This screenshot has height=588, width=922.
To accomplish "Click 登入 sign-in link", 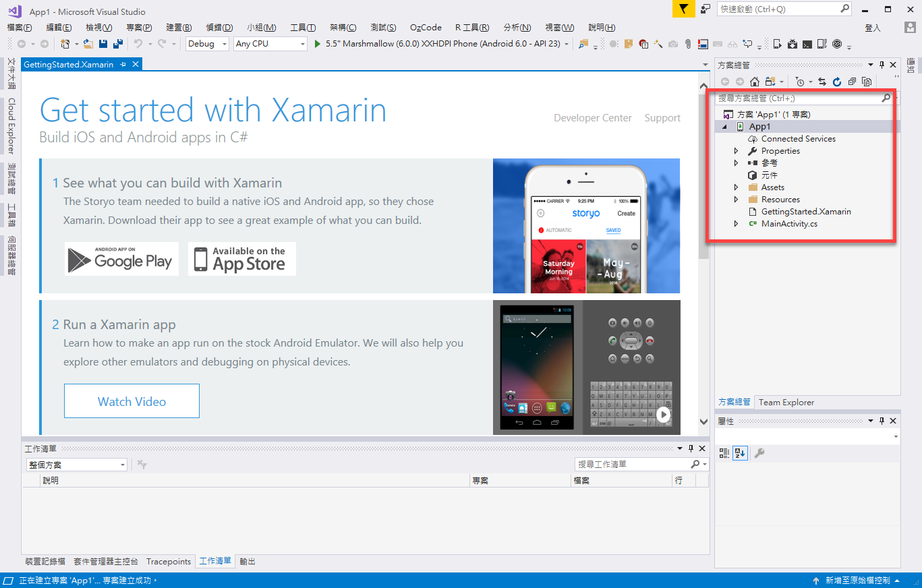I will (x=873, y=28).
